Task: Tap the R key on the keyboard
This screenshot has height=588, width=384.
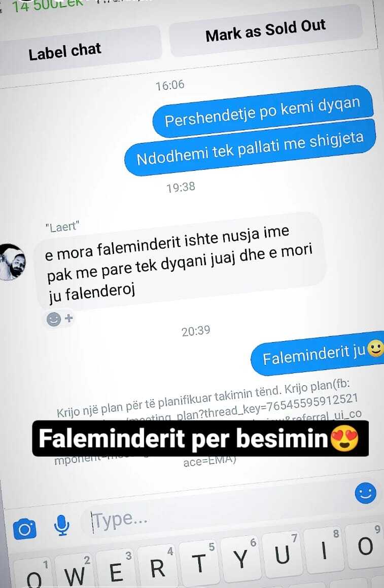Action: [157, 566]
